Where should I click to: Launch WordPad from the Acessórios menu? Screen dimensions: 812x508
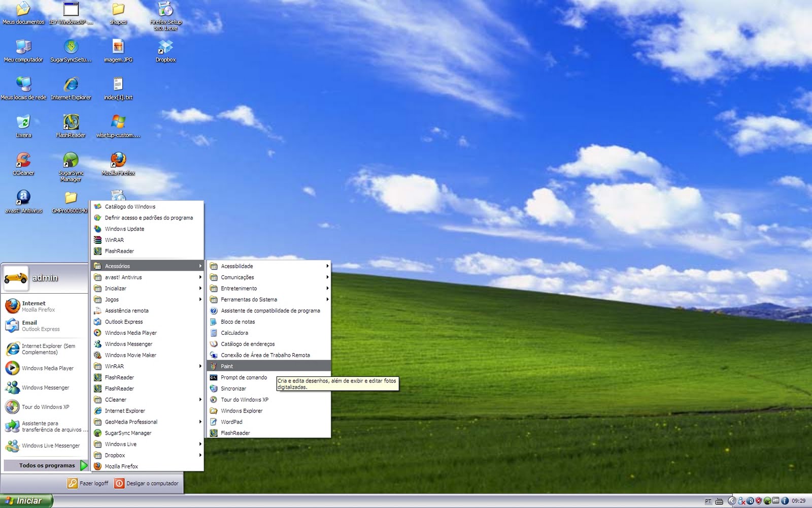pos(269,422)
